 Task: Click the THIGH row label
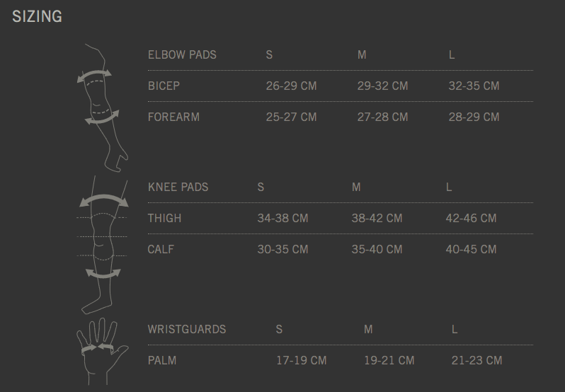pos(164,218)
